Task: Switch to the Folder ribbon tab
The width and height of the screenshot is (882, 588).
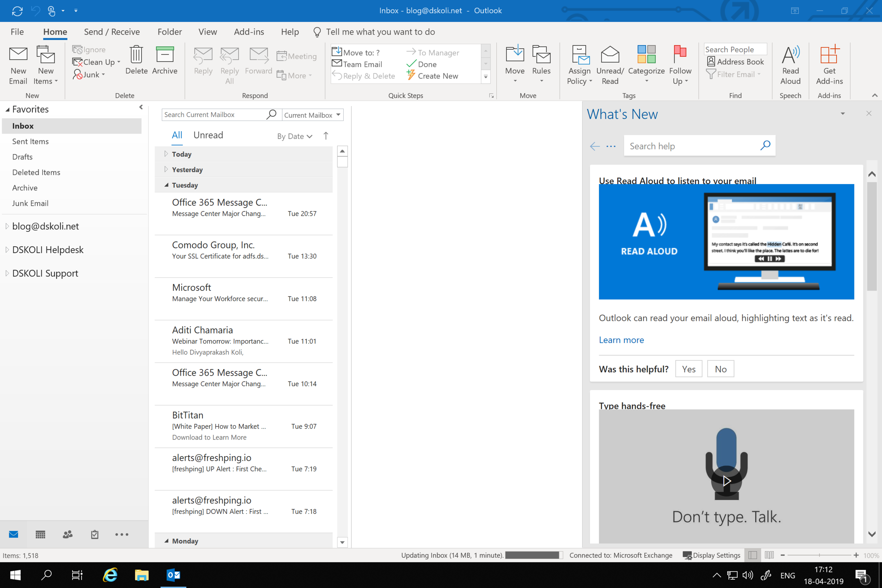Action: 169,32
